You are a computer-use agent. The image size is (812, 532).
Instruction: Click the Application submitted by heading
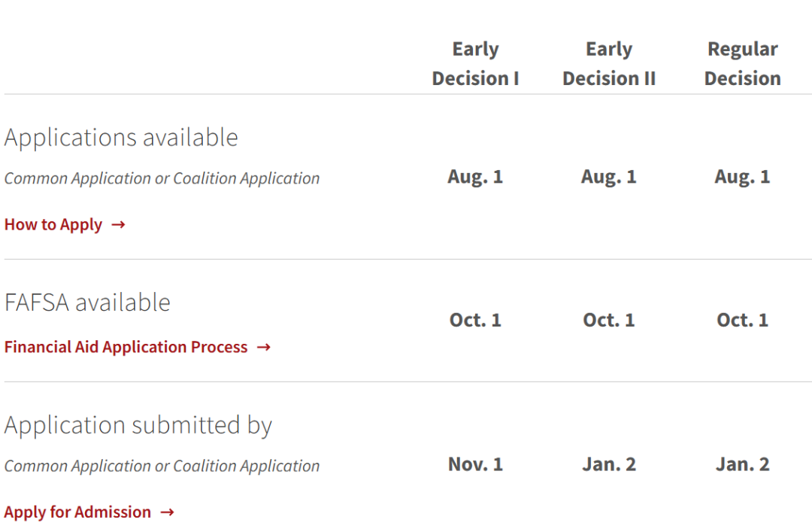tap(138, 426)
